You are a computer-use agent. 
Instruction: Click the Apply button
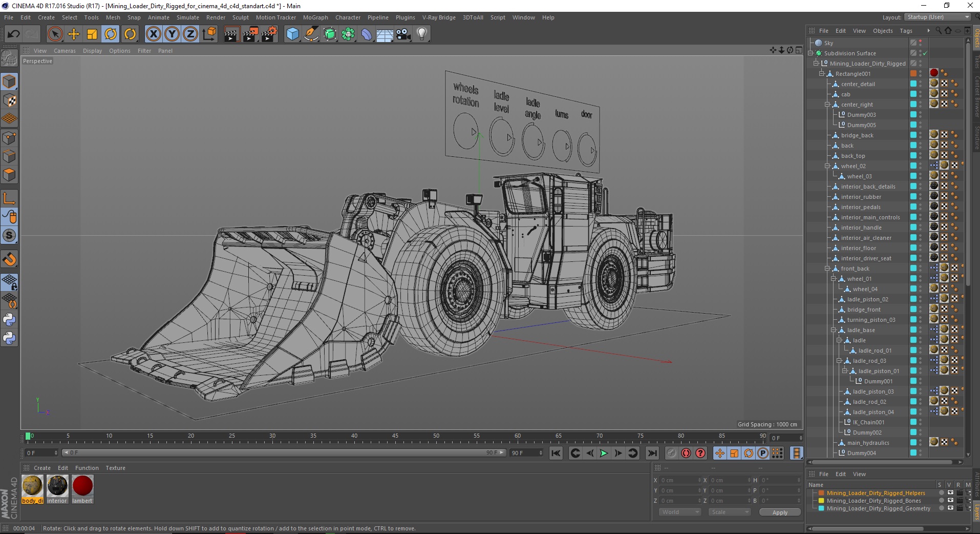[780, 512]
